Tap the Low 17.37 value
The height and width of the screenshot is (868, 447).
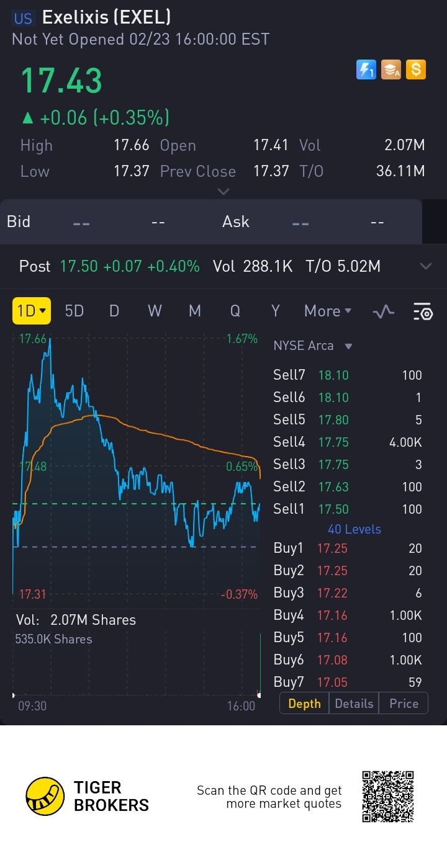132,172
